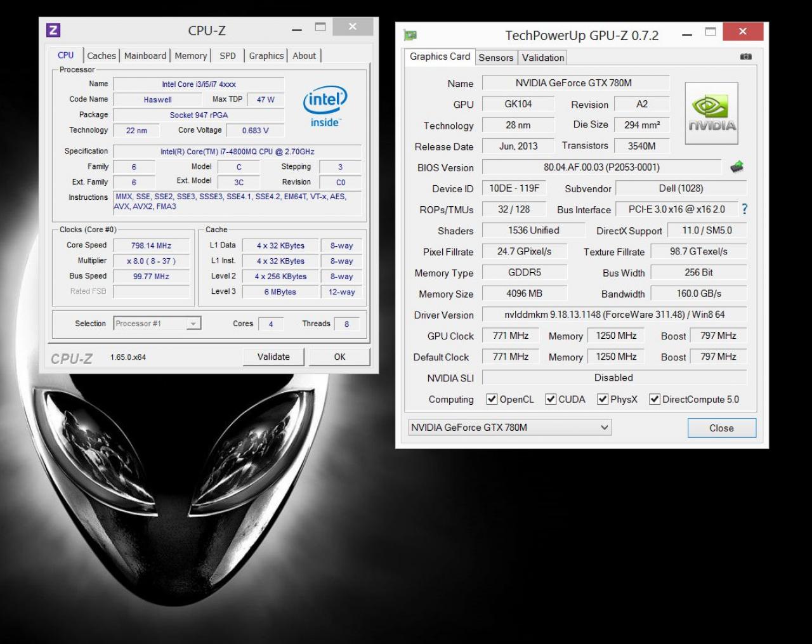This screenshot has width=812, height=644.
Task: Click the Validate button in CPU-Z
Action: coord(273,357)
